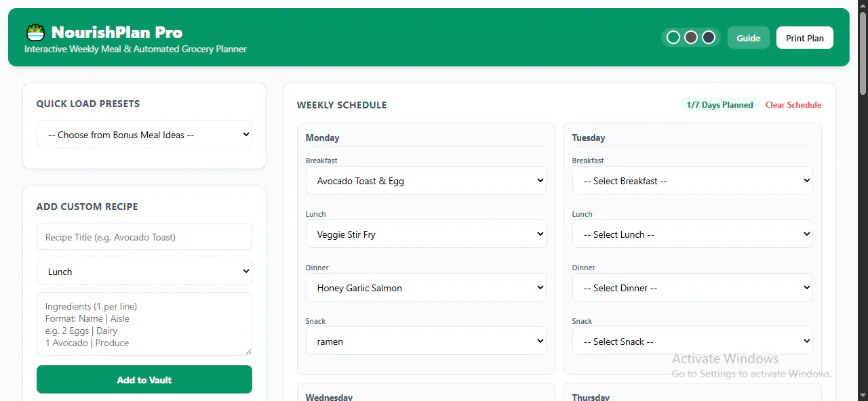Open the Tuesday Select Dinner dropdown

(692, 288)
